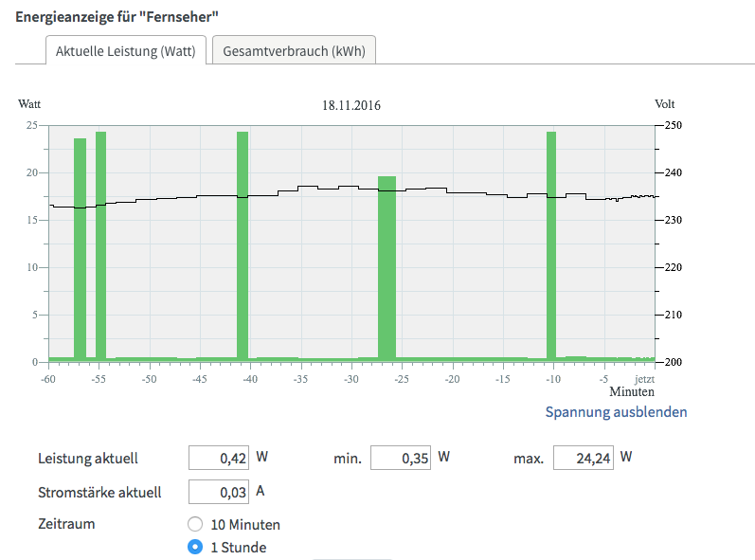Viewport: 755px width, 560px height.
Task: Click the date 18.11.2016 above the chart
Action: (351, 105)
